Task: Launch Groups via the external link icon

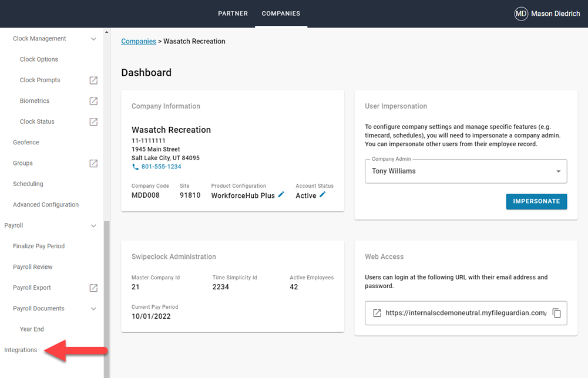Action: click(93, 163)
